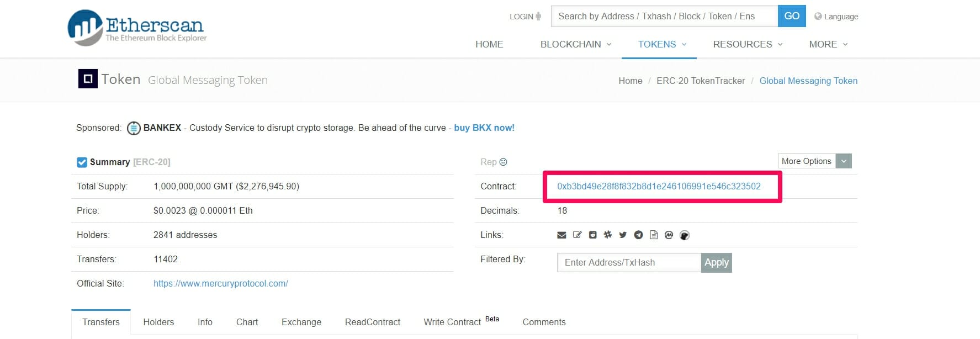Image resolution: width=980 pixels, height=339 pixels.
Task: Open the TOKENS menu dropdown
Action: pyautogui.click(x=662, y=44)
